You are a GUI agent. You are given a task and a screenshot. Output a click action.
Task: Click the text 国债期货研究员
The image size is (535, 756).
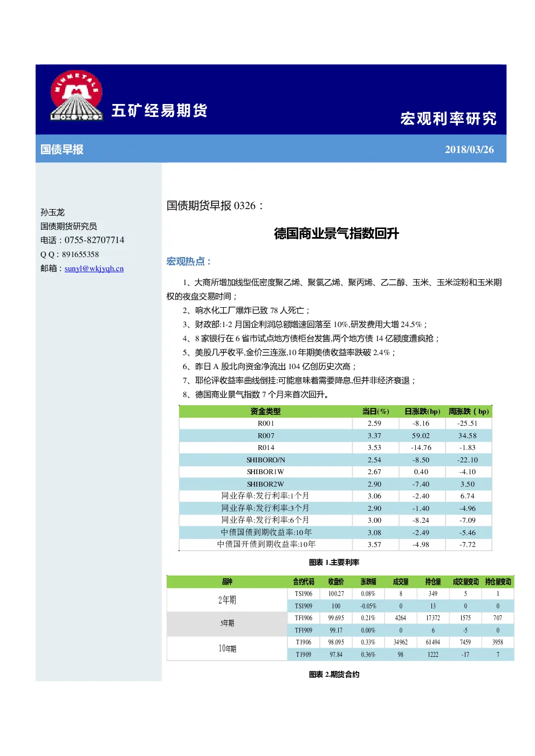coord(68,226)
